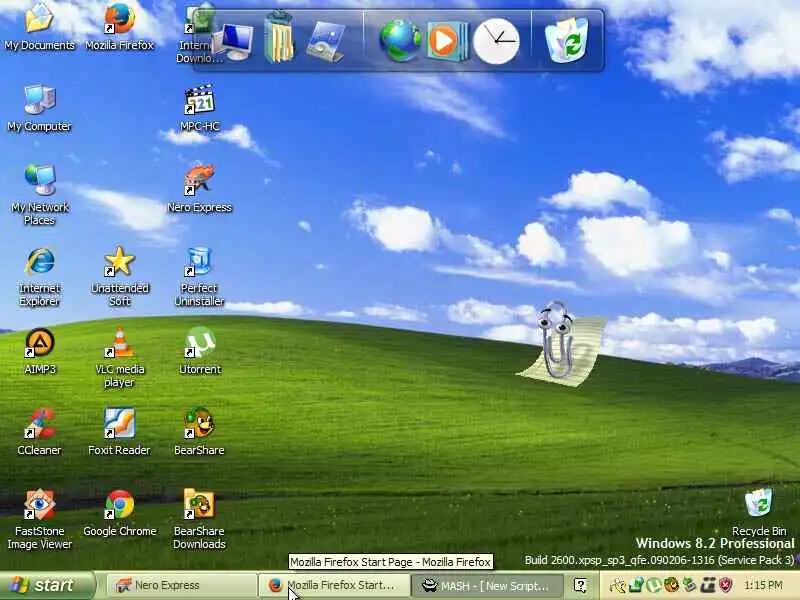
Task: Open My Network Places on the desktop
Action: click(39, 195)
